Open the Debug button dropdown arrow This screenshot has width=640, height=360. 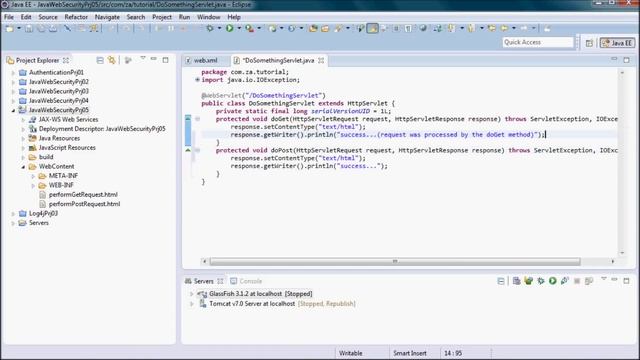[x=219, y=29]
